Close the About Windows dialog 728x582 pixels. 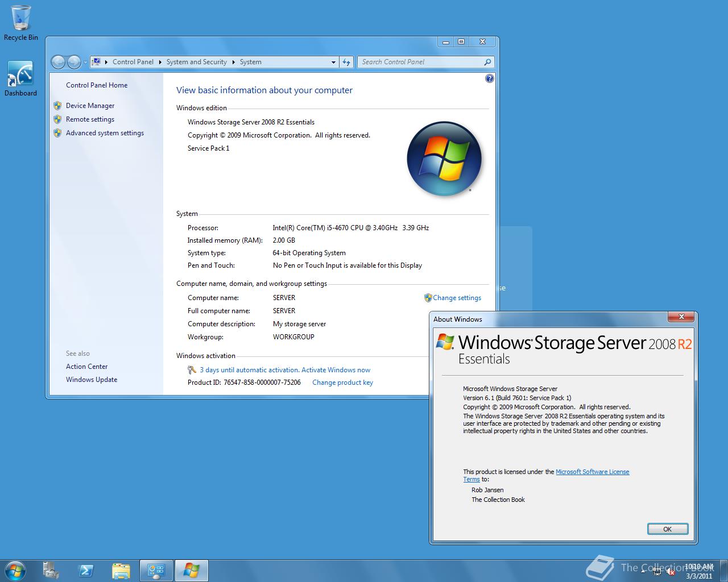pyautogui.click(x=681, y=317)
